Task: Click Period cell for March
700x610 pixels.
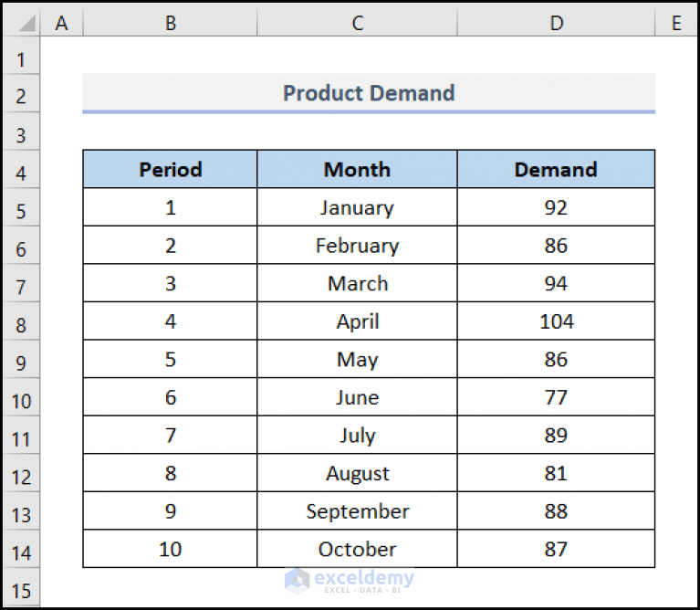Action: [170, 283]
